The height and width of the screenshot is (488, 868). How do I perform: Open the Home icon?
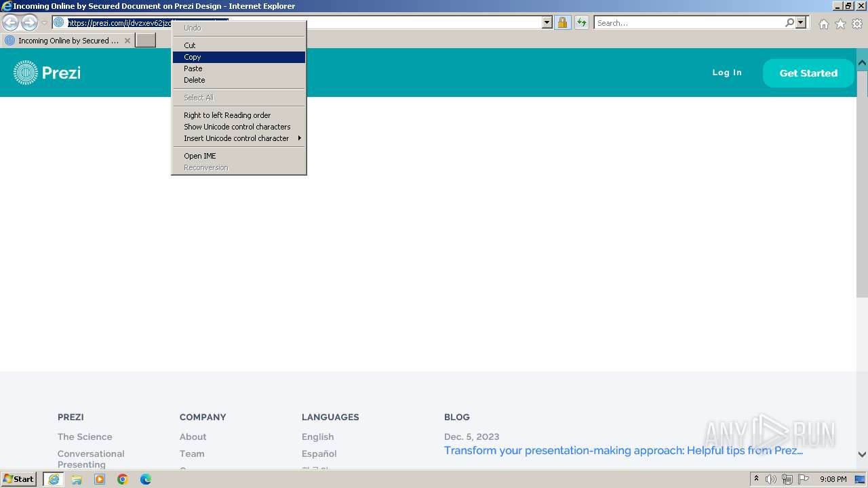click(x=823, y=24)
